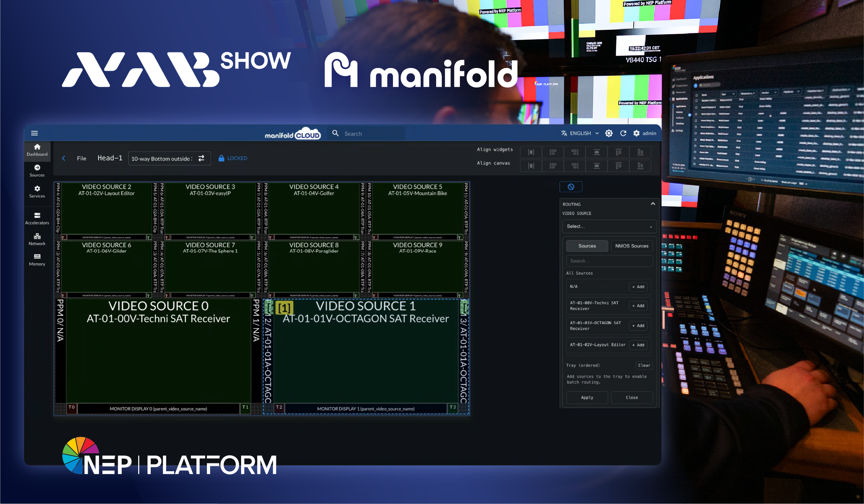Image resolution: width=864 pixels, height=504 pixels.
Task: Click the first Align widgets alignment icon
Action: (x=531, y=152)
